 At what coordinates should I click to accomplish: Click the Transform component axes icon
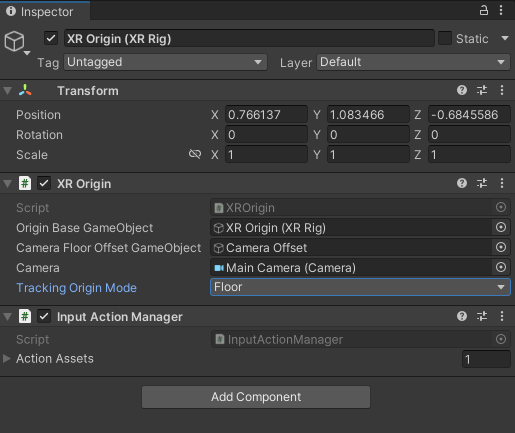(x=25, y=90)
